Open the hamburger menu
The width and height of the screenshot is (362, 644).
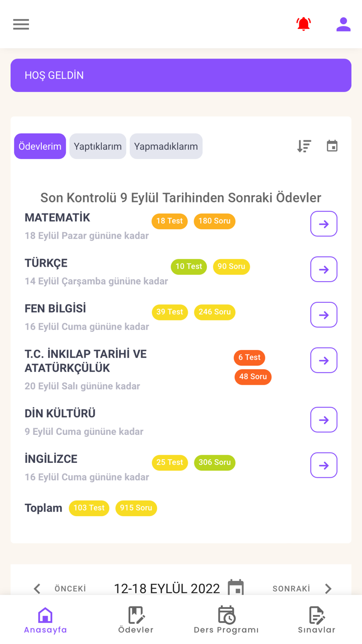21,24
